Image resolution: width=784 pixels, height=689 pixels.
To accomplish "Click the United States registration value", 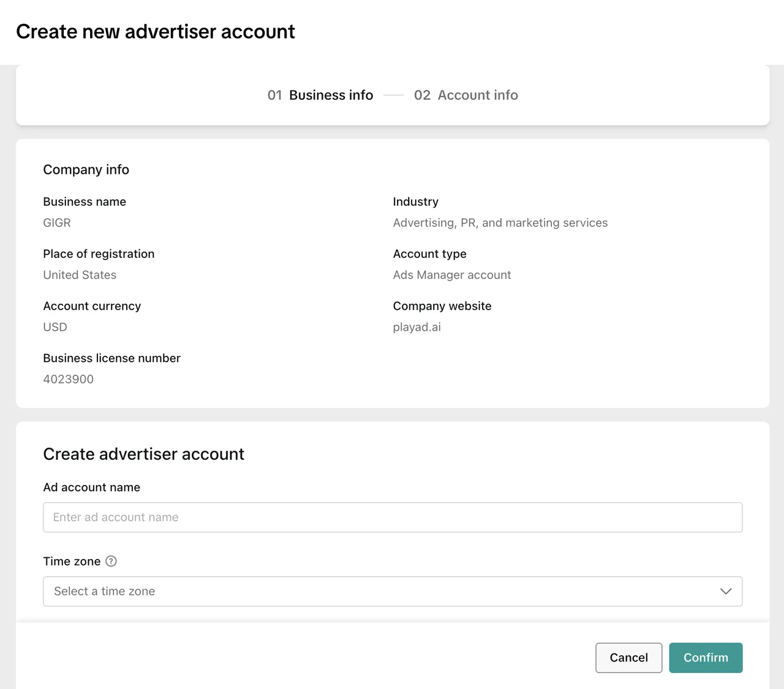I will pyautogui.click(x=80, y=275).
